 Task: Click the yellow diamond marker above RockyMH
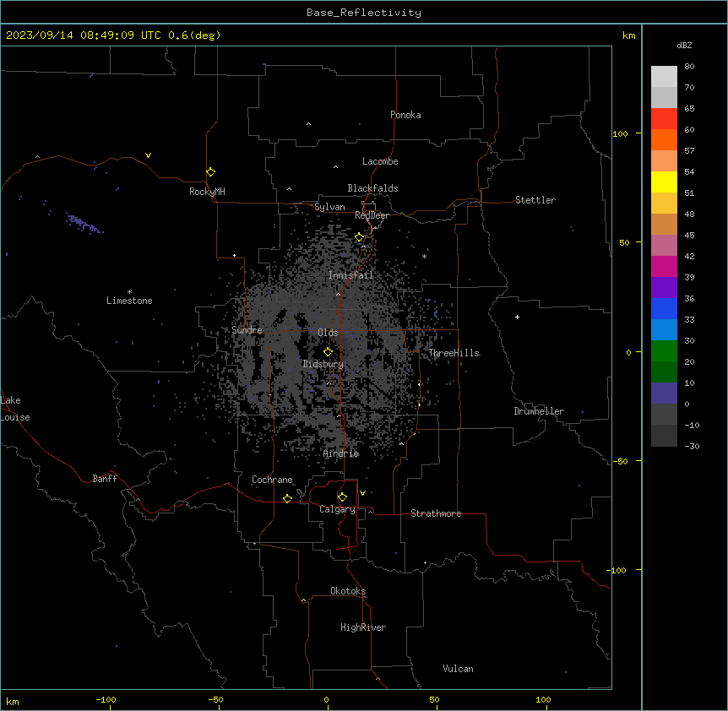[x=211, y=172]
